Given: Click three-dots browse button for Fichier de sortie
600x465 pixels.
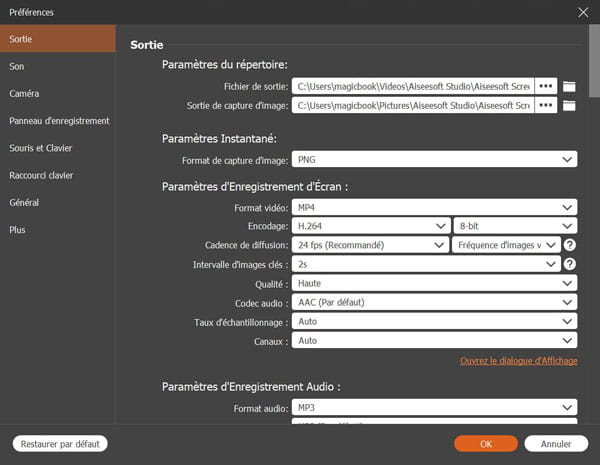Looking at the screenshot, I should coord(546,86).
